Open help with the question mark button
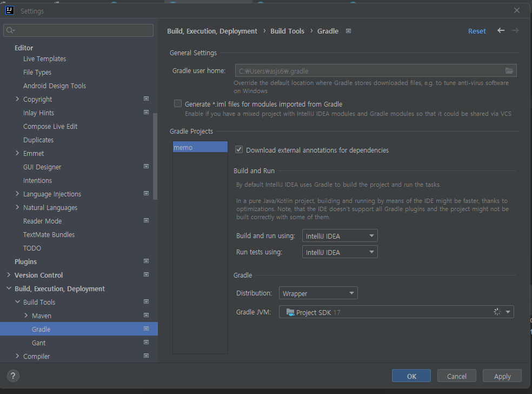 coord(13,376)
